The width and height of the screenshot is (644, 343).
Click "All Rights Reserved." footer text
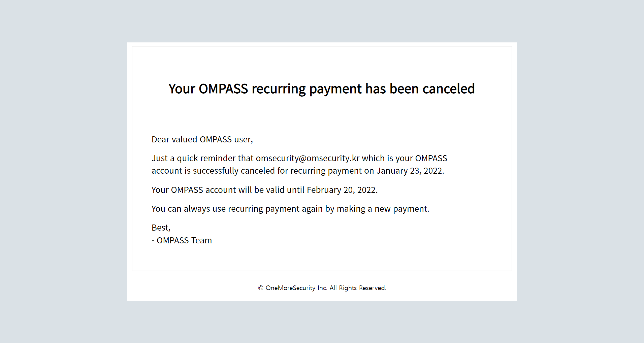point(357,288)
